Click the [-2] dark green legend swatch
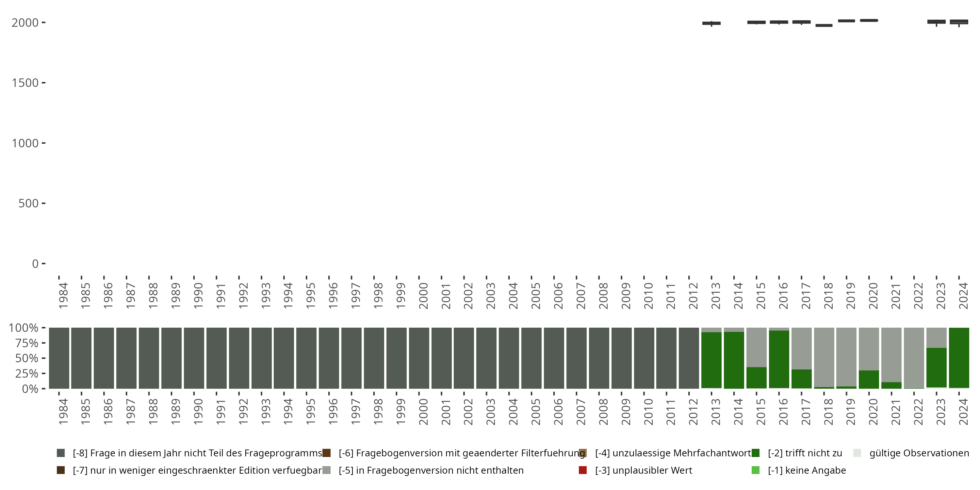The height and width of the screenshot is (490, 980). click(x=756, y=453)
